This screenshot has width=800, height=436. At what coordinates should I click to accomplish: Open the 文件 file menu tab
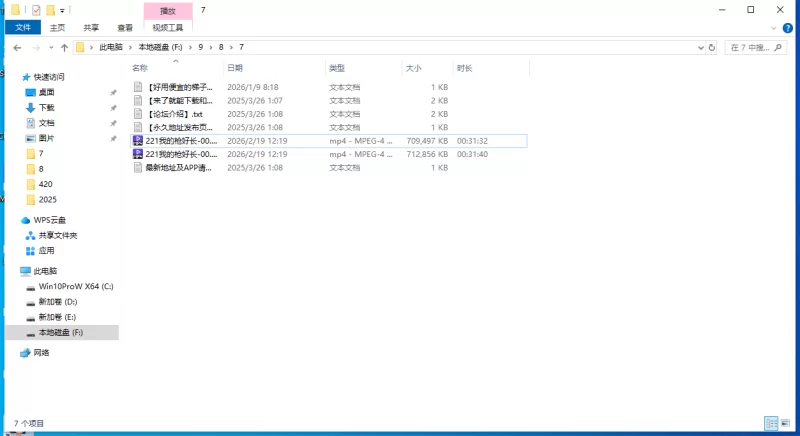pos(23,28)
